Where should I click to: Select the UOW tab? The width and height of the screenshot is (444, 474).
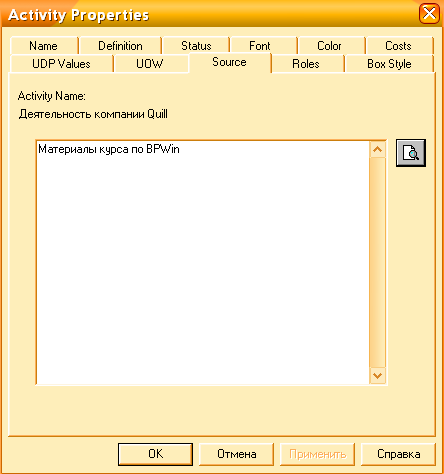(151, 64)
